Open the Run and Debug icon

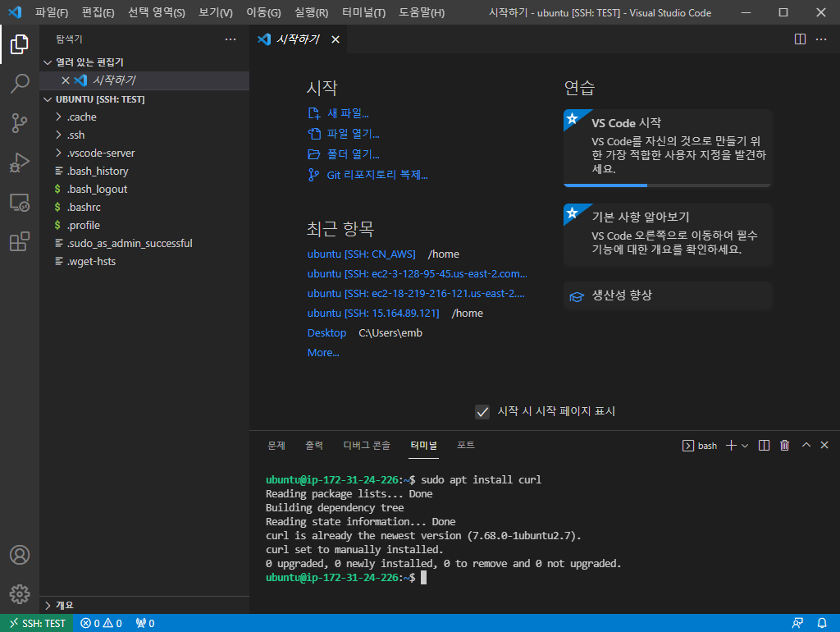20,163
